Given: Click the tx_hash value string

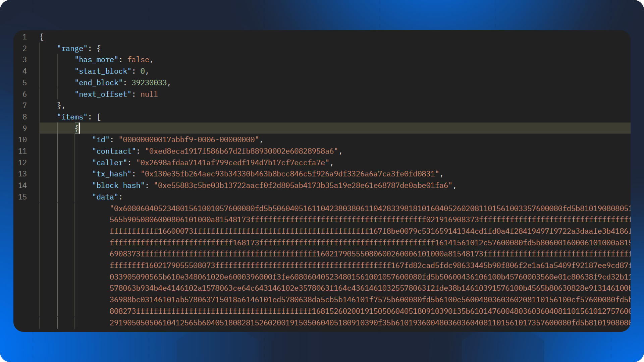Looking at the screenshot, I should [x=290, y=174].
